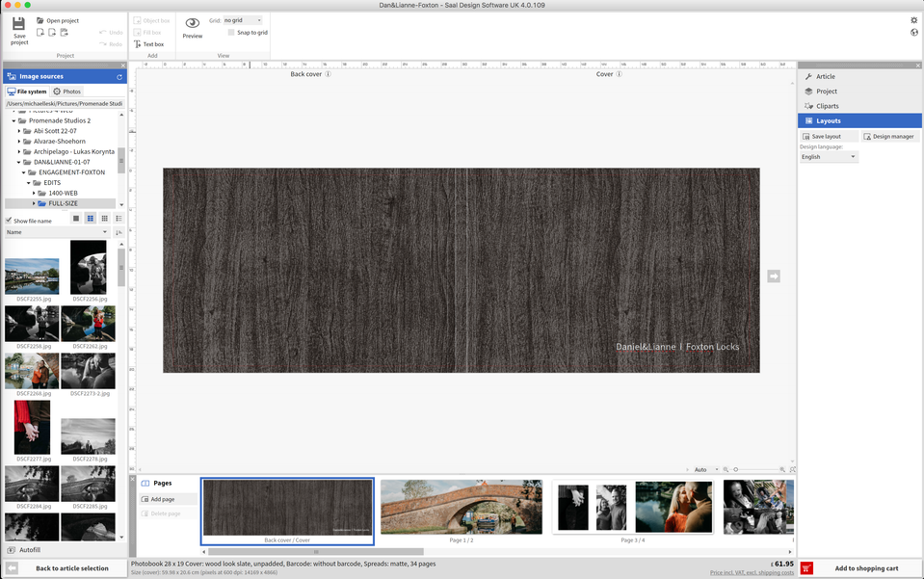Expand the Archipelago - Lukas Korynta folder
This screenshot has width=924, height=579.
19,152
